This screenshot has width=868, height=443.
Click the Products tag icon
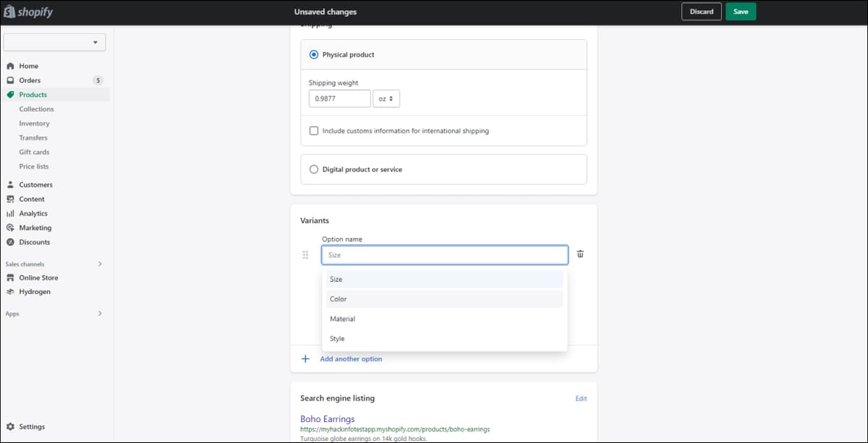pyautogui.click(x=10, y=95)
